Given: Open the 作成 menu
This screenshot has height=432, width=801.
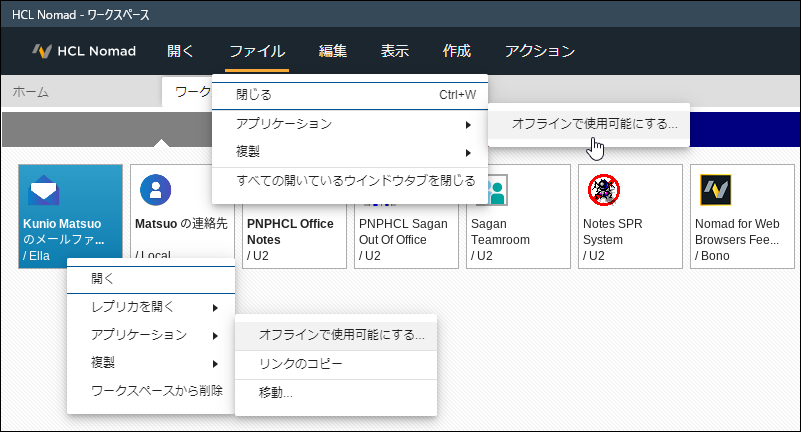Looking at the screenshot, I should [x=457, y=51].
